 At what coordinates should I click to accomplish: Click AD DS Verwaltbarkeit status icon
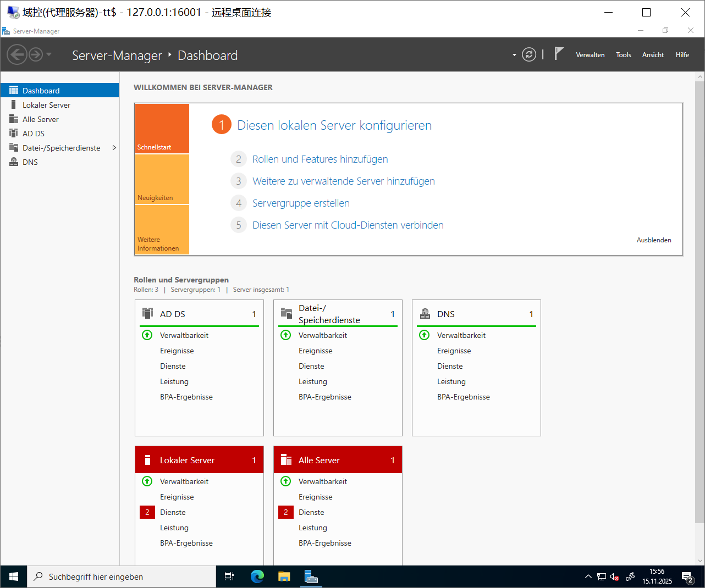pos(147,335)
